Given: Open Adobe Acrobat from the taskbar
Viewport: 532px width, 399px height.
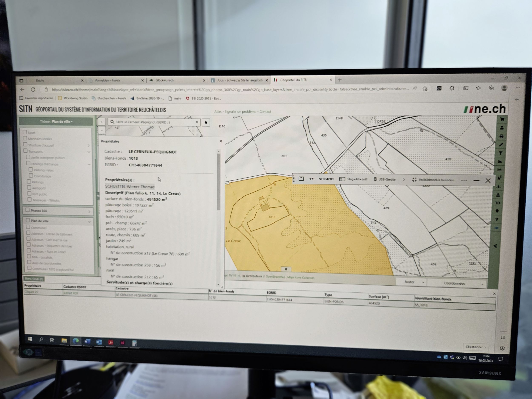Looking at the screenshot, I should click(x=111, y=342).
